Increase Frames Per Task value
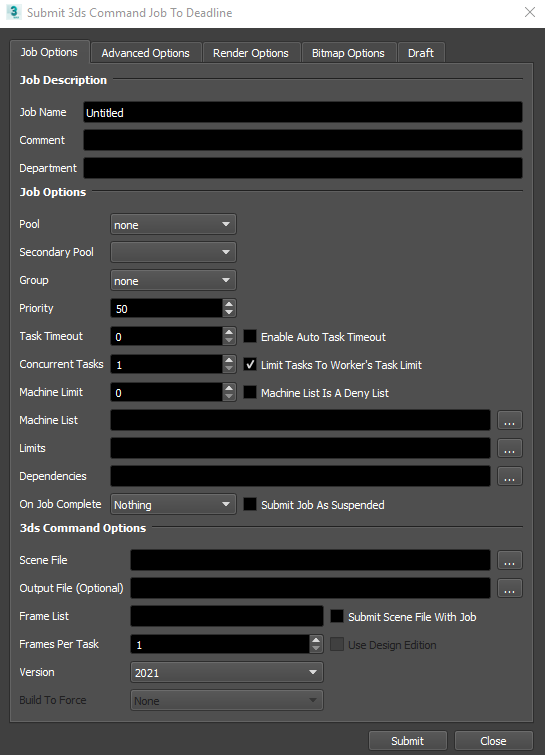 [x=316, y=639]
